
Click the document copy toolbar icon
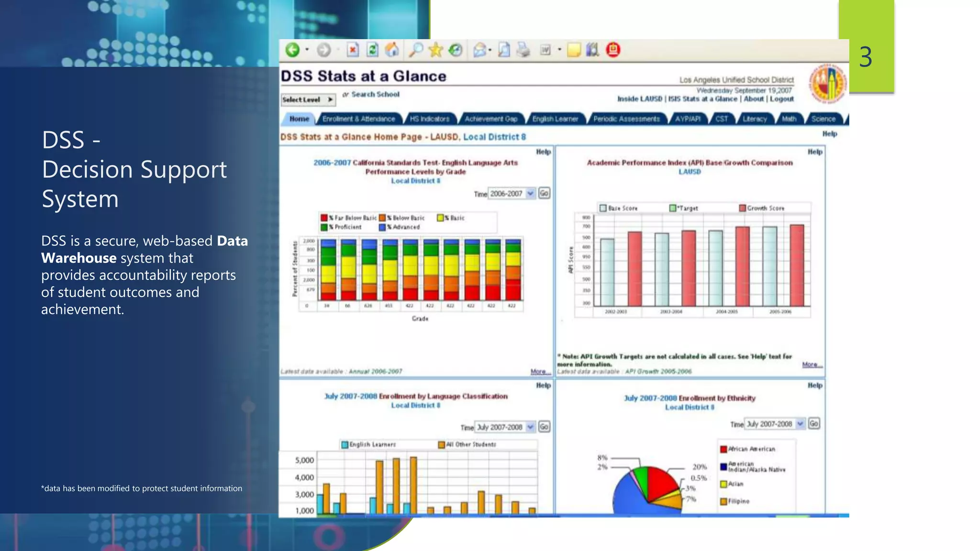pyautogui.click(x=504, y=50)
